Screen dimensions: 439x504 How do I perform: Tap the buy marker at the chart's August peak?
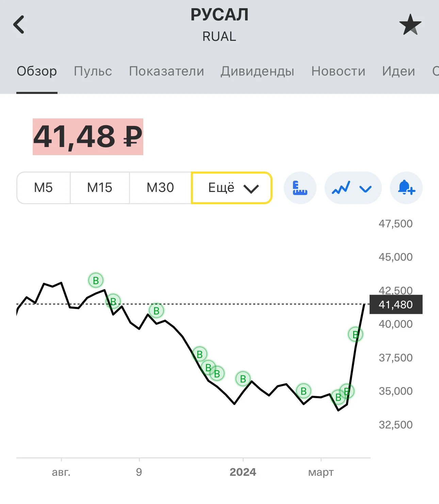[96, 280]
